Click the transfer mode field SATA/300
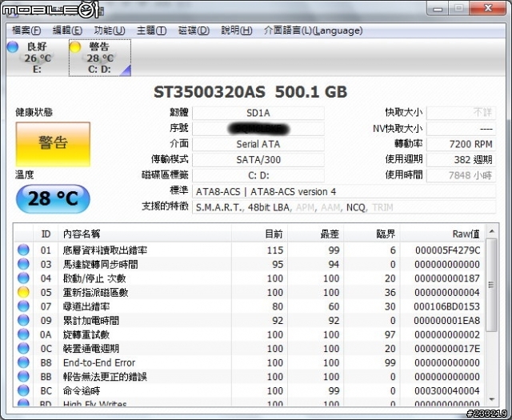The height and width of the screenshot is (420, 512). click(x=258, y=160)
